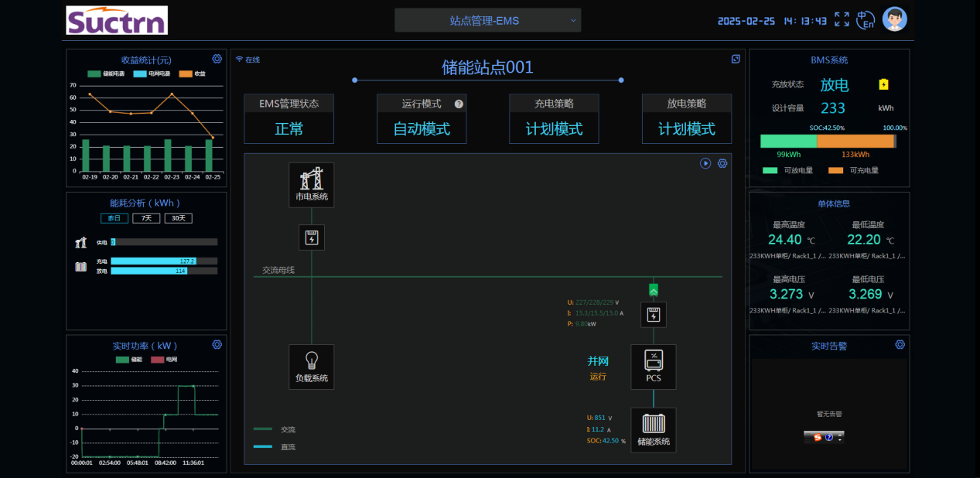Click the 最高温度 24.40 value
The height and width of the screenshot is (478, 980).
784,240
